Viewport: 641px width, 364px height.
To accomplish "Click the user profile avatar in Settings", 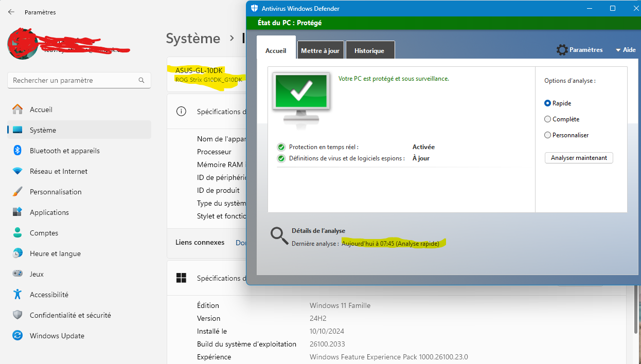I will [22, 43].
